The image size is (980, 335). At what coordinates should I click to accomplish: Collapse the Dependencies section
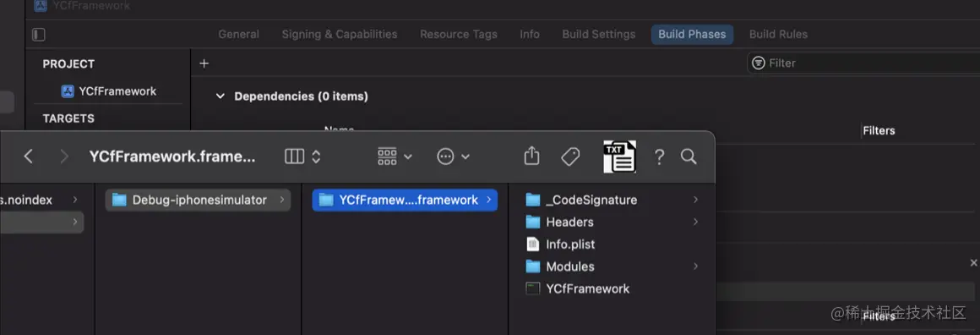220,96
